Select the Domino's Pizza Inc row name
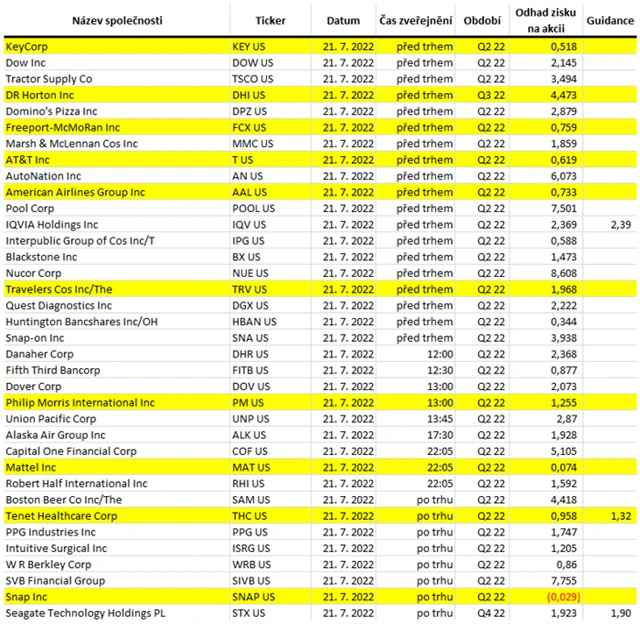Image resolution: width=640 pixels, height=624 pixels. point(51,111)
